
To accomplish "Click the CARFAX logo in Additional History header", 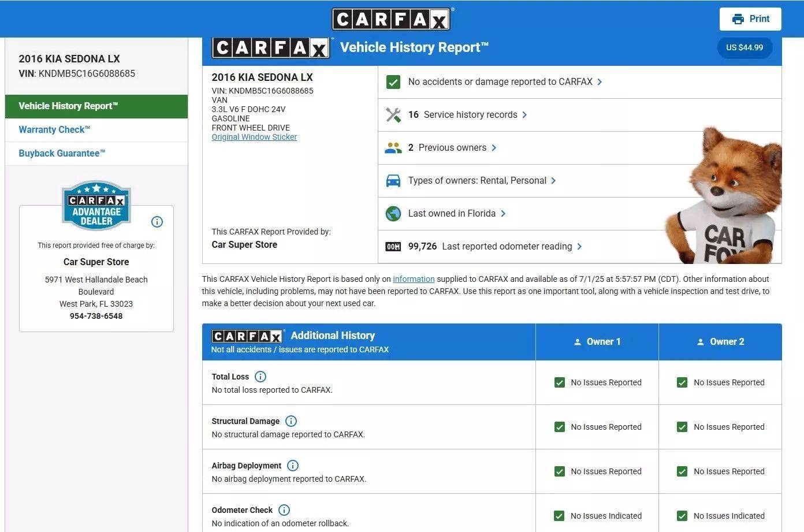I will [248, 336].
